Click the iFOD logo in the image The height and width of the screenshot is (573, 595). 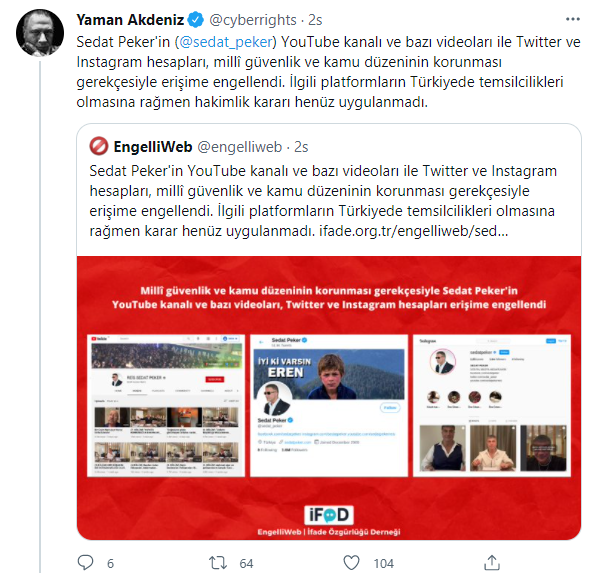tap(329, 515)
